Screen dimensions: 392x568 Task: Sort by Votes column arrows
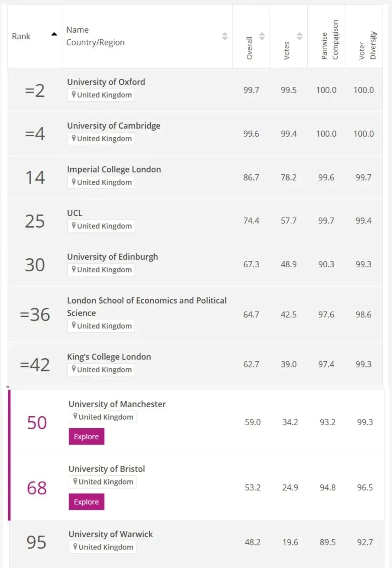point(299,36)
